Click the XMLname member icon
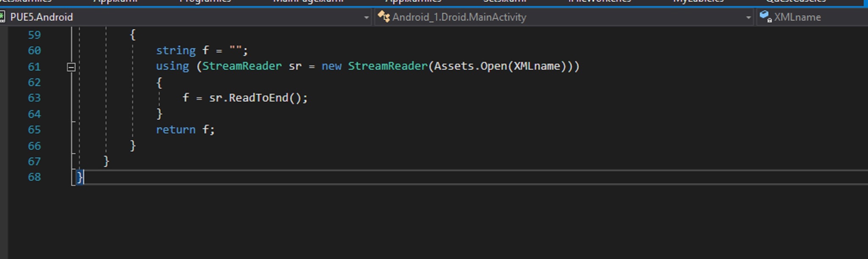868x259 pixels. point(765,17)
